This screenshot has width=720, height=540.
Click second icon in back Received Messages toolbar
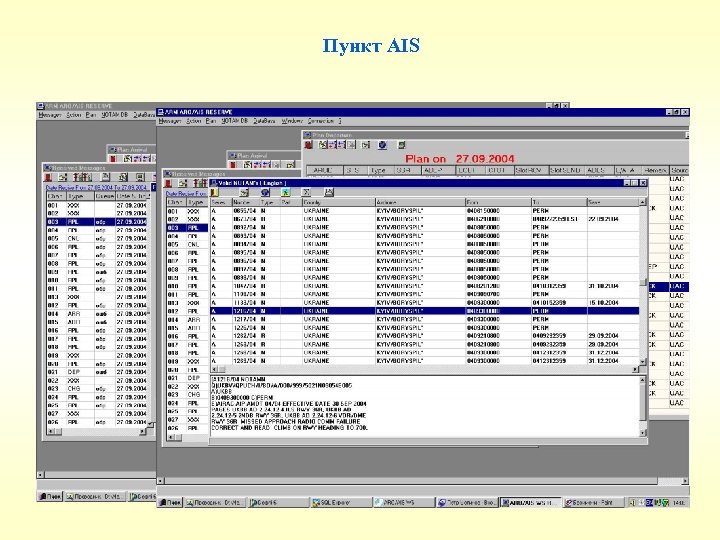63,177
